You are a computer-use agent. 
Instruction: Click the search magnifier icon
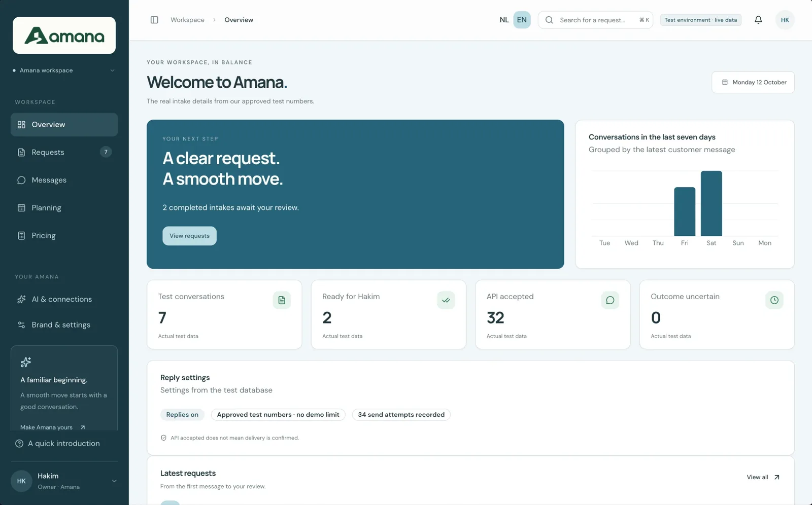click(x=549, y=20)
